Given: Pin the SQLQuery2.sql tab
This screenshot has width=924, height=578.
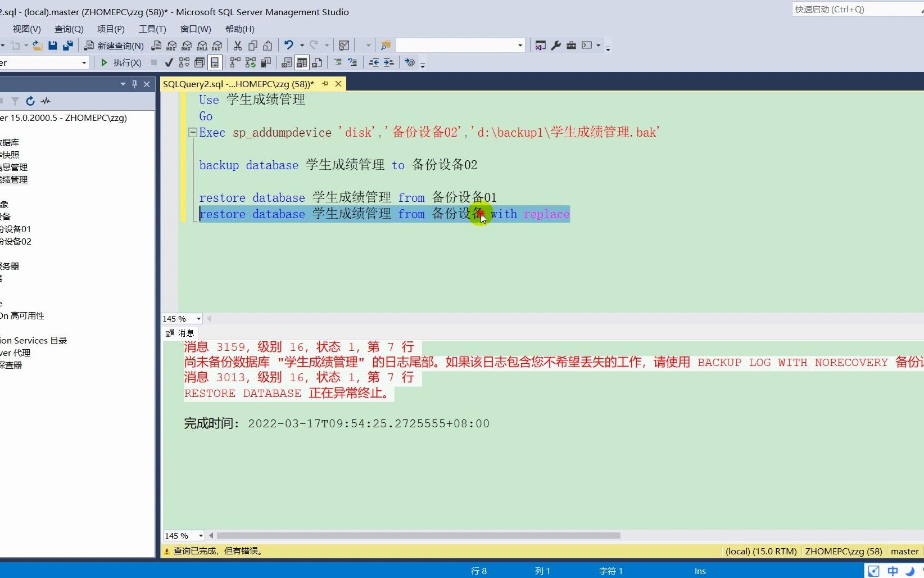Looking at the screenshot, I should (325, 84).
